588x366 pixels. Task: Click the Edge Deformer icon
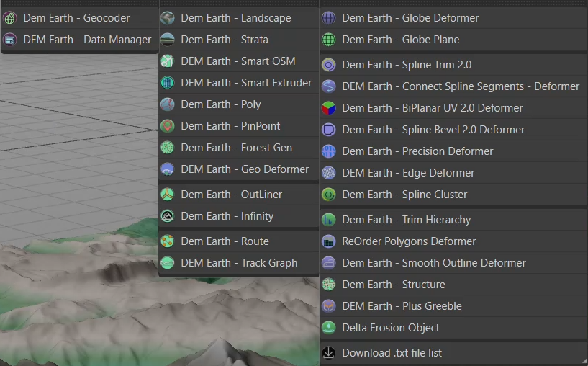pyautogui.click(x=329, y=173)
